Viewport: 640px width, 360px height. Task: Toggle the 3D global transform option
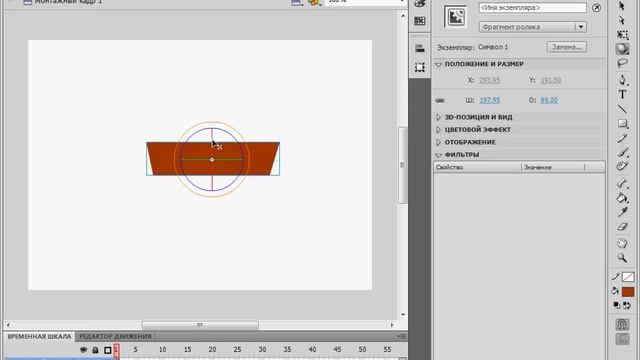tap(622, 339)
